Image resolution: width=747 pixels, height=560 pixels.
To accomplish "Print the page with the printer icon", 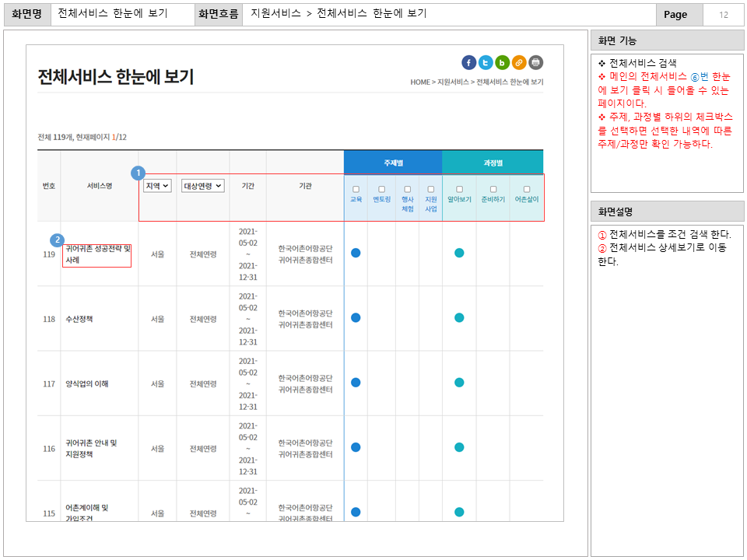I will click(536, 63).
